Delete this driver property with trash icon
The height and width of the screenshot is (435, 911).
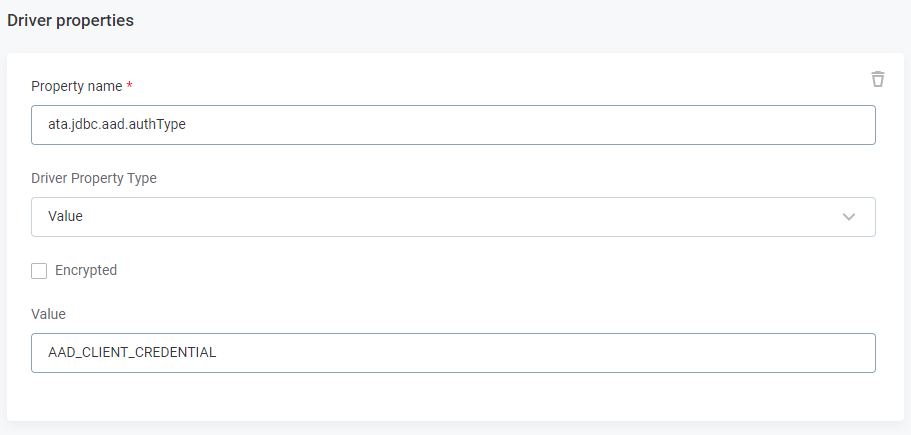click(878, 79)
